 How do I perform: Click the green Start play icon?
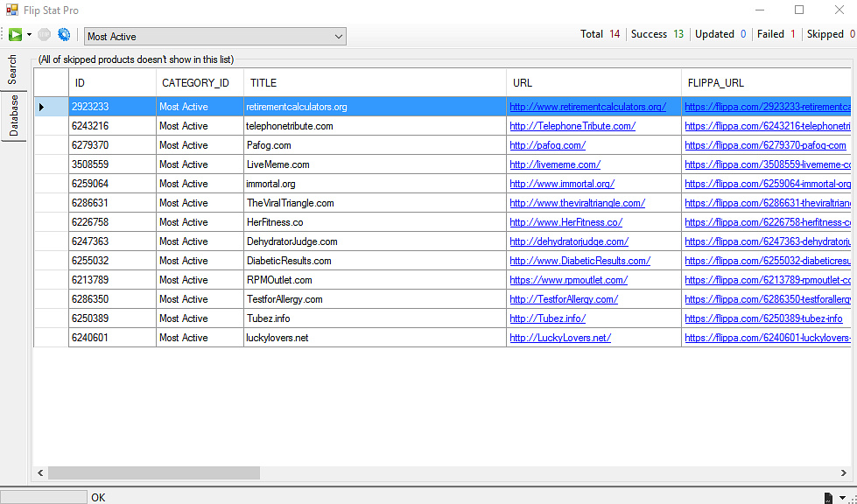[x=15, y=35]
